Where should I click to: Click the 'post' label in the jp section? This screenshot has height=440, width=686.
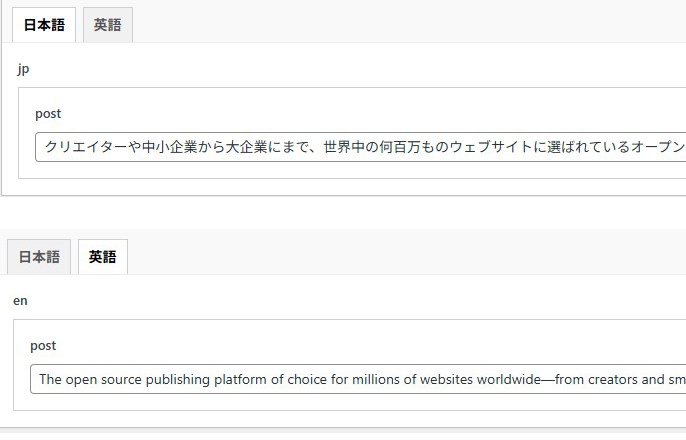click(x=48, y=114)
